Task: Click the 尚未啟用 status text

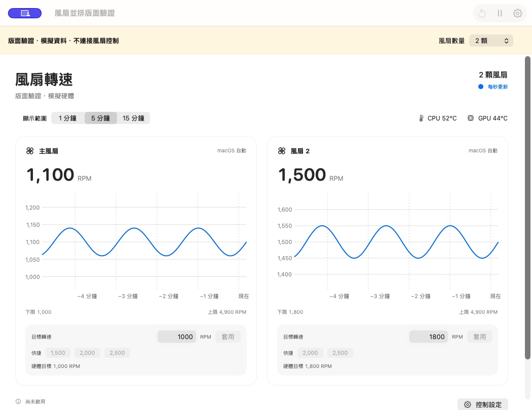Action: (35, 401)
